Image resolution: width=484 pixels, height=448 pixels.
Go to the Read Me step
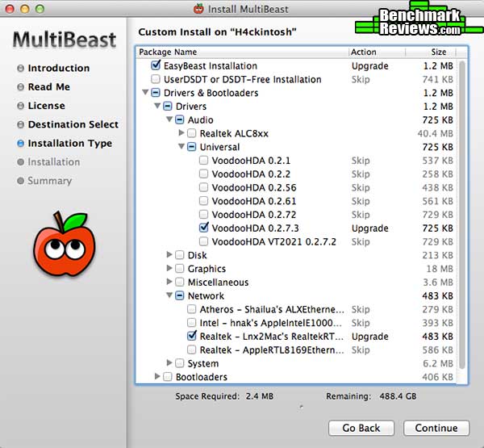[48, 87]
